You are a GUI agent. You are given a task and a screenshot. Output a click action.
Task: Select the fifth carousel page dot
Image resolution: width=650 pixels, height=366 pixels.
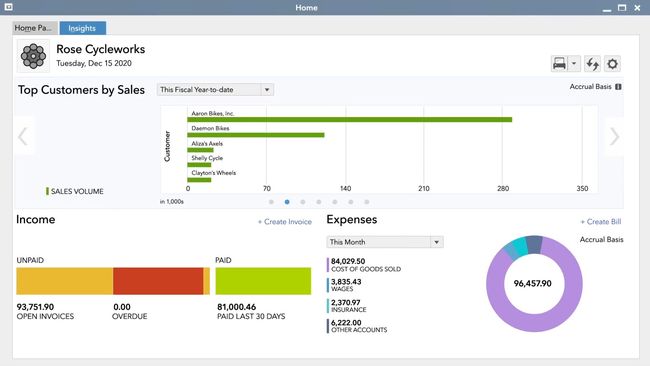[x=335, y=202]
